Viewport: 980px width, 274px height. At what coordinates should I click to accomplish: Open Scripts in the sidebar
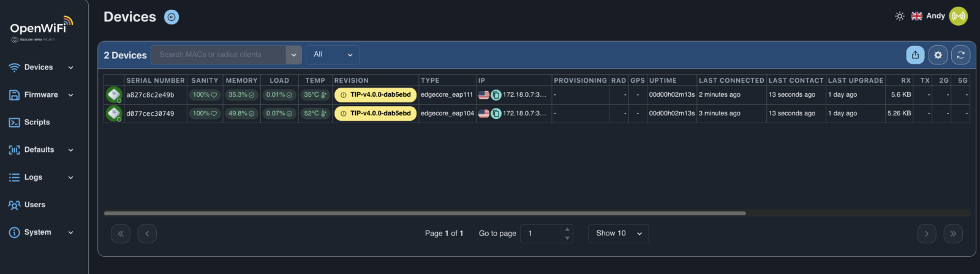[37, 122]
